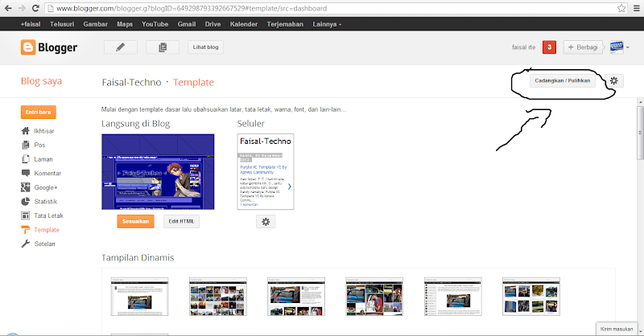Click the Seluler mobile preview thumbnail
644x336 pixels.
(x=266, y=171)
